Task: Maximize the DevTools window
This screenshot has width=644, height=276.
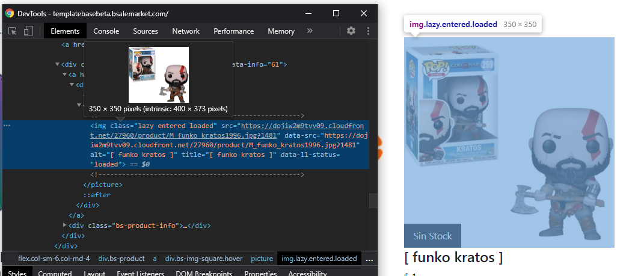Action: click(x=336, y=14)
